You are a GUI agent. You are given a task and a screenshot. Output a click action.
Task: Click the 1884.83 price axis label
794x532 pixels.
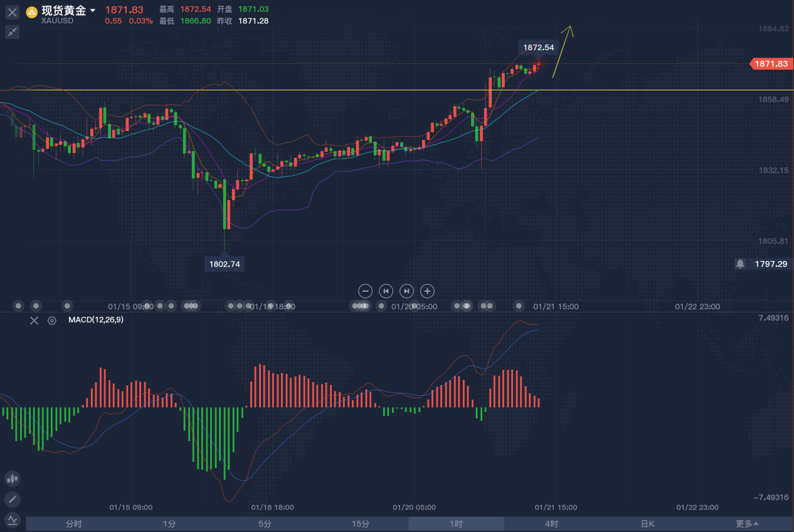773,29
